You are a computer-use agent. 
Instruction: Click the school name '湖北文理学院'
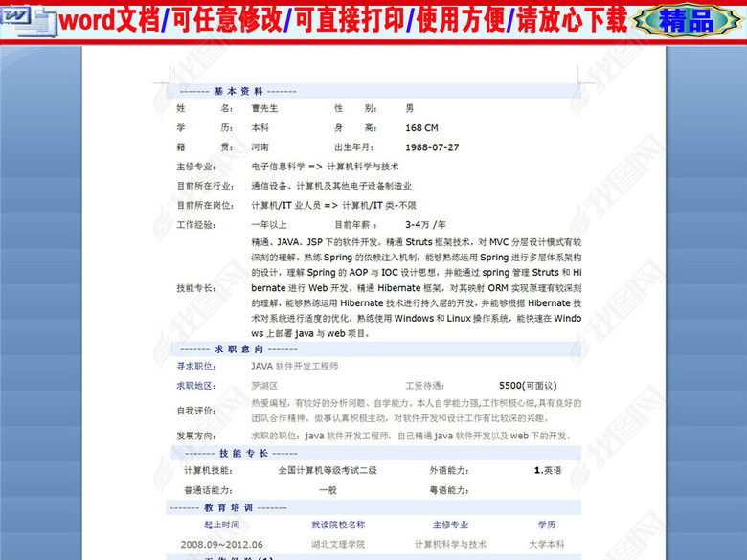[338, 545]
